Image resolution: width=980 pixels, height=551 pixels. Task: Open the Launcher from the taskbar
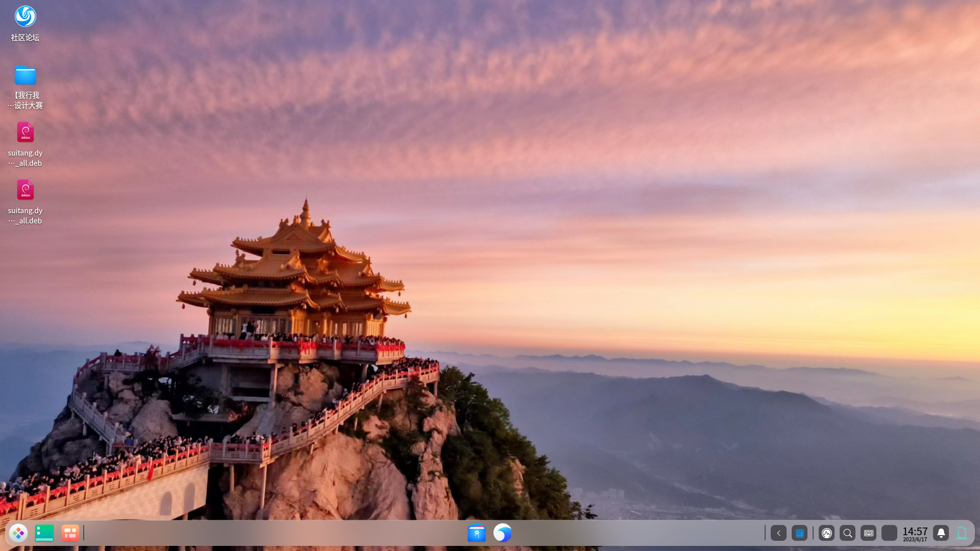[18, 533]
